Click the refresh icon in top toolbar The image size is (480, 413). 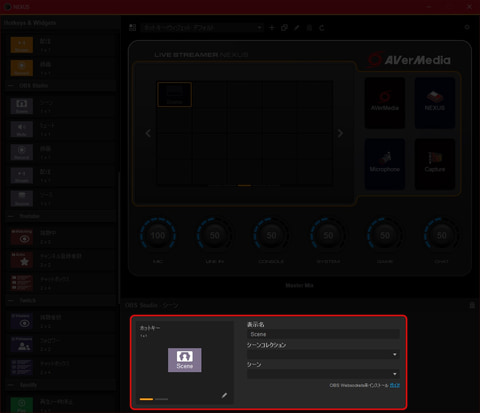click(x=322, y=28)
